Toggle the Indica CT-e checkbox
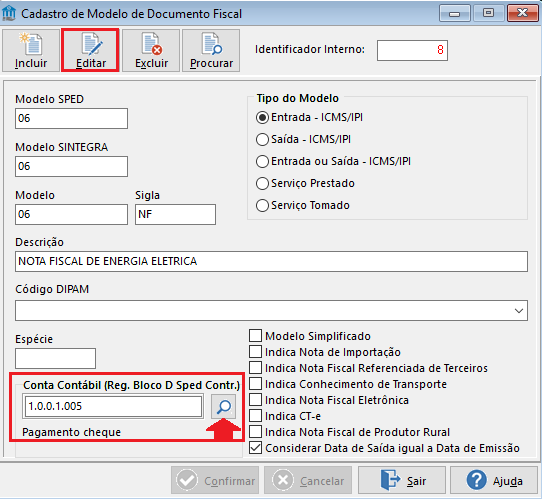The height and width of the screenshot is (499, 542). (255, 416)
